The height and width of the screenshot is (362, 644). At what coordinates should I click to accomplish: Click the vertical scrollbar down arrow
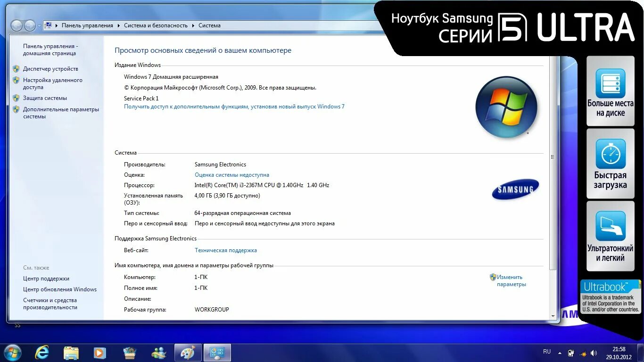tap(553, 316)
